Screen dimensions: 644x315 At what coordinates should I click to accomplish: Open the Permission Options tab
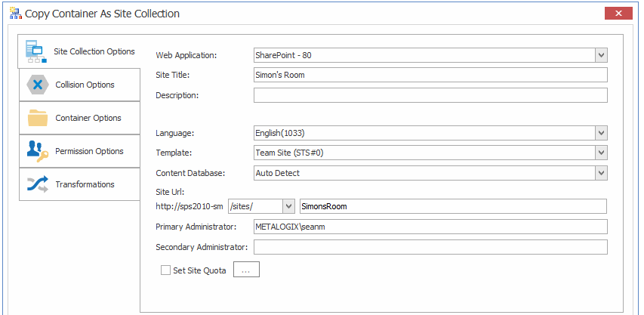89,151
